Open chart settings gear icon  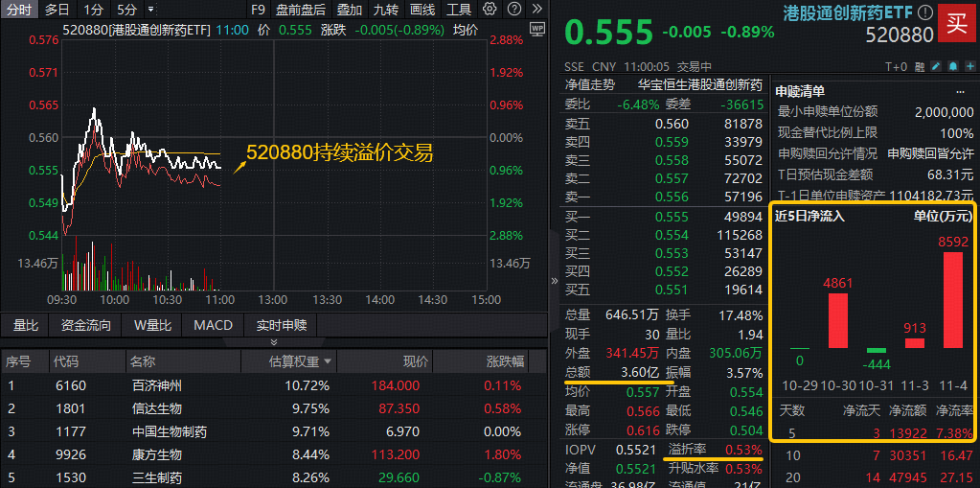click(490, 10)
